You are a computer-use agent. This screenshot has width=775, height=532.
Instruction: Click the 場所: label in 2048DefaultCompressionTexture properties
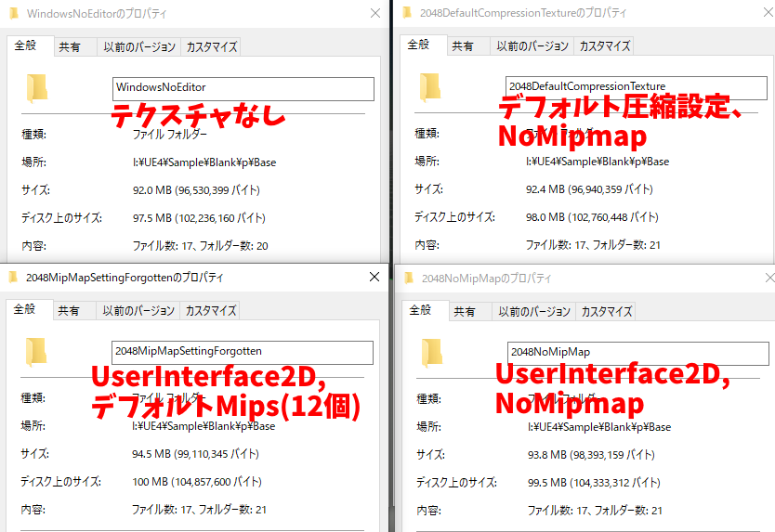click(427, 162)
